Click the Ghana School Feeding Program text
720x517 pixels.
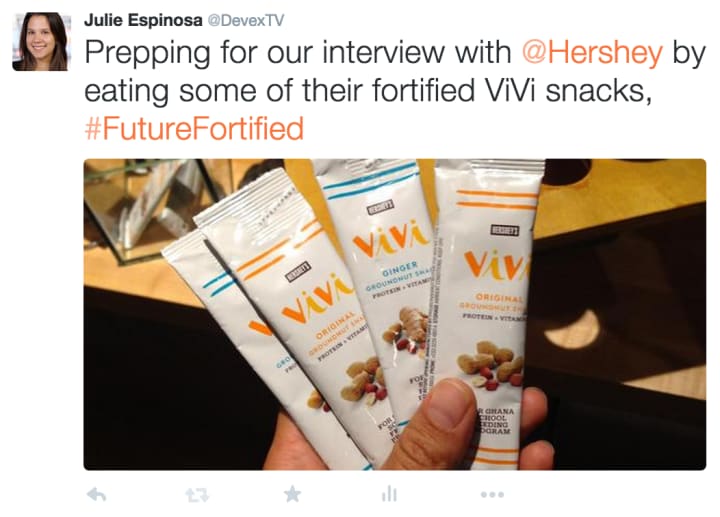coord(495,421)
